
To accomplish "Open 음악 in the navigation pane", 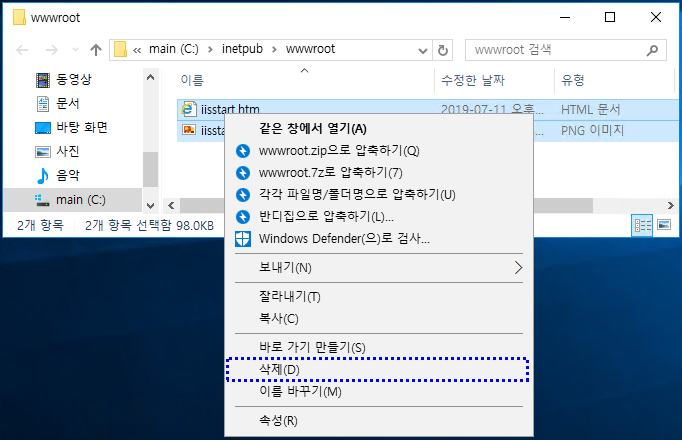I will 68,175.
